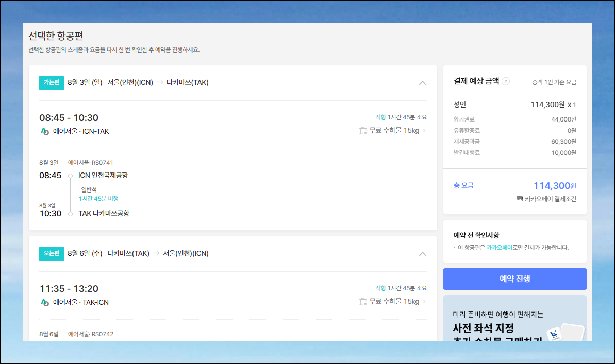Collapse the 오는편 return flight section
Image resolution: width=615 pixels, height=364 pixels.
tap(422, 254)
